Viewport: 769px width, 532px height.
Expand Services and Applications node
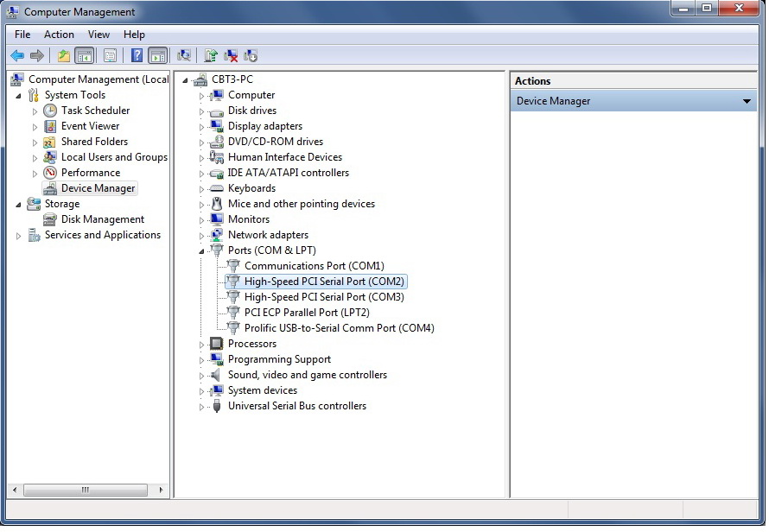tap(19, 236)
